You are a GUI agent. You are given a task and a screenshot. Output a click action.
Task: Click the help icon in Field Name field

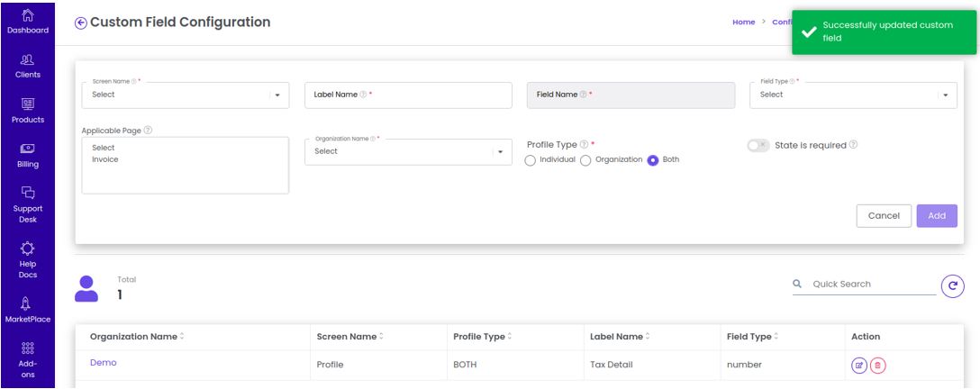click(583, 95)
